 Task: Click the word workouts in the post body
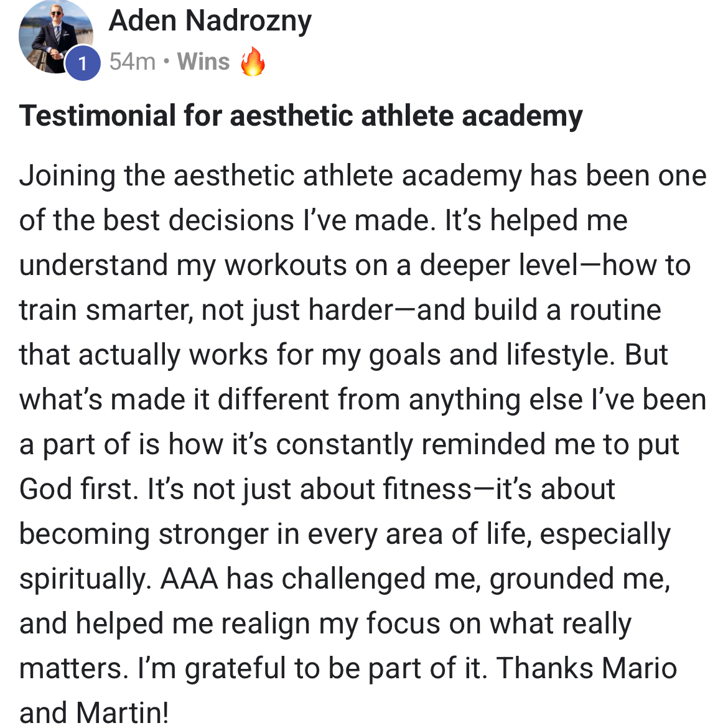[x=286, y=266]
